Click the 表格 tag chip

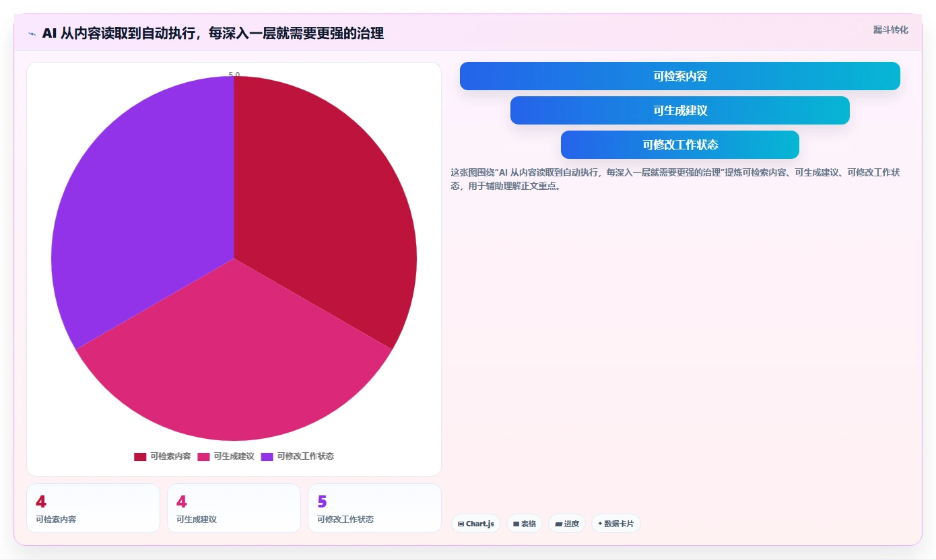click(x=524, y=524)
